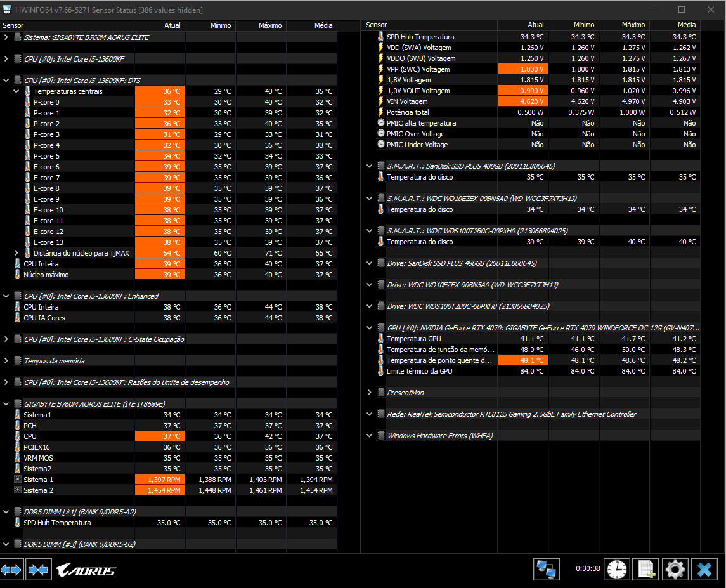726x588 pixels.
Task: Click the lightning icon beside VPP (SWC) Voltagem
Action: click(x=380, y=69)
